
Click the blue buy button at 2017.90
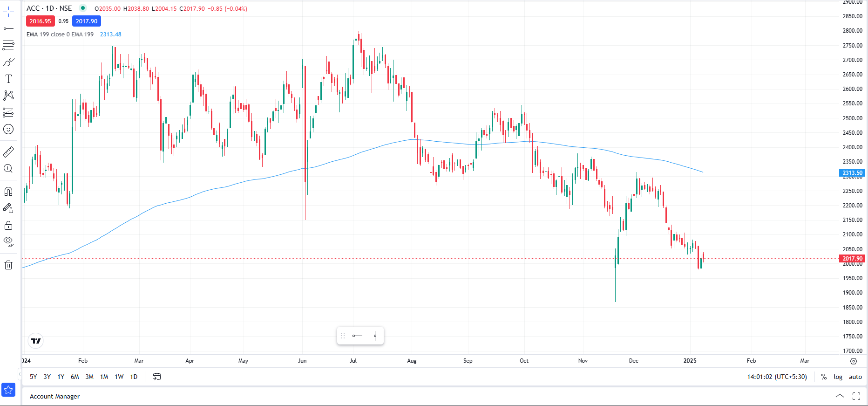click(x=87, y=21)
